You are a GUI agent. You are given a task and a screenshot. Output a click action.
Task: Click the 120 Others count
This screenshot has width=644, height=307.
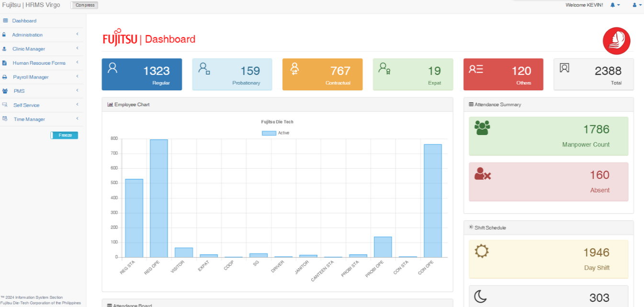coord(521,71)
